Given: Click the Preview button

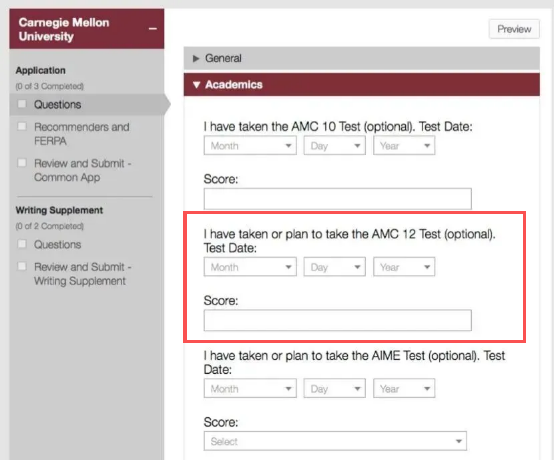Looking at the screenshot, I should coord(514,29).
